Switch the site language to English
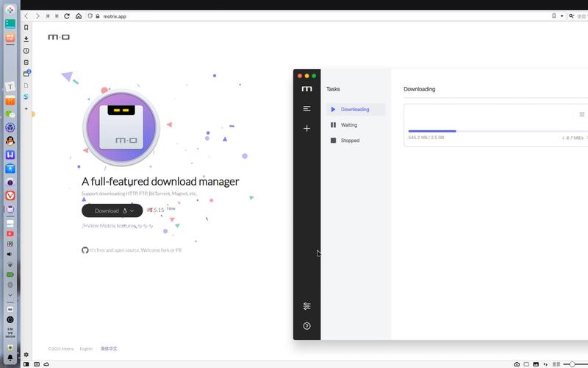The width and height of the screenshot is (588, 368). (86, 349)
